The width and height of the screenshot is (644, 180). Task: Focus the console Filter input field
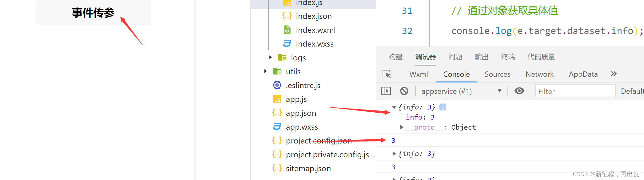[x=575, y=91]
